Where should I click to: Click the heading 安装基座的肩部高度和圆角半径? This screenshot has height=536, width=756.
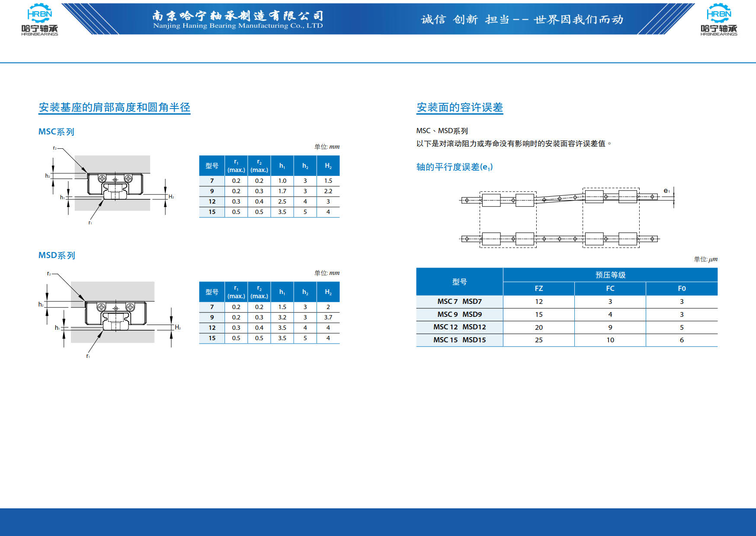115,107
